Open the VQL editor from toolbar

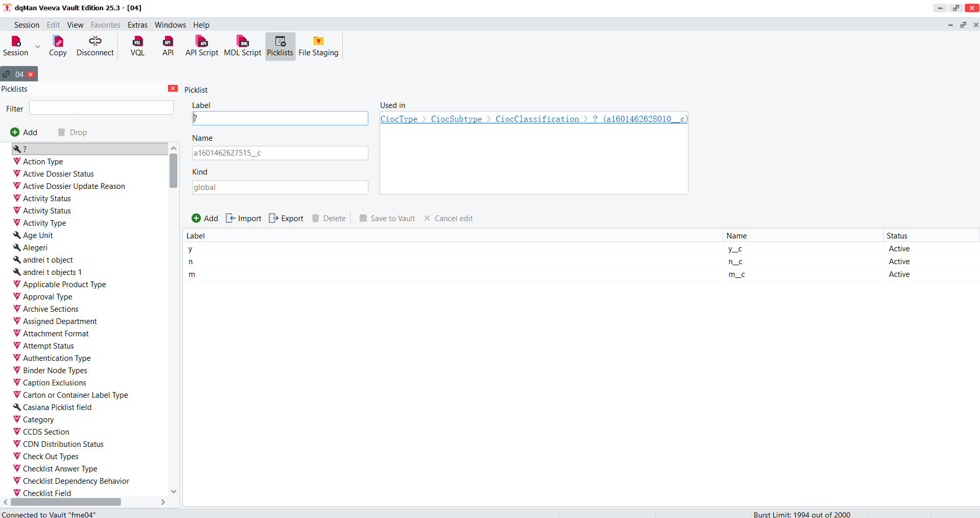pyautogui.click(x=137, y=46)
